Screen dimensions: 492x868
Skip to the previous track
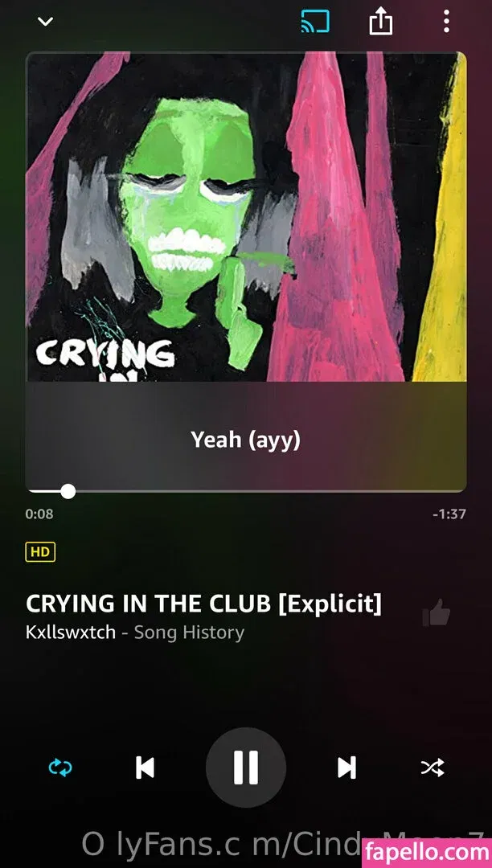pyautogui.click(x=145, y=768)
